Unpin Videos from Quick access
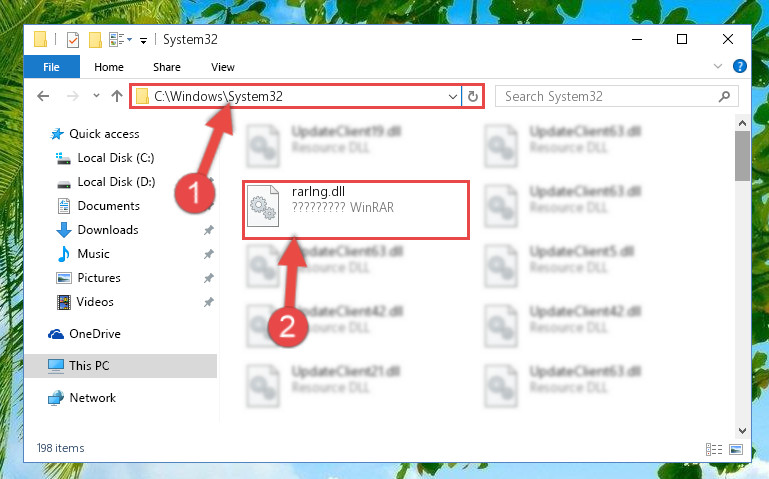The height and width of the screenshot is (479, 769). pyautogui.click(x=208, y=302)
